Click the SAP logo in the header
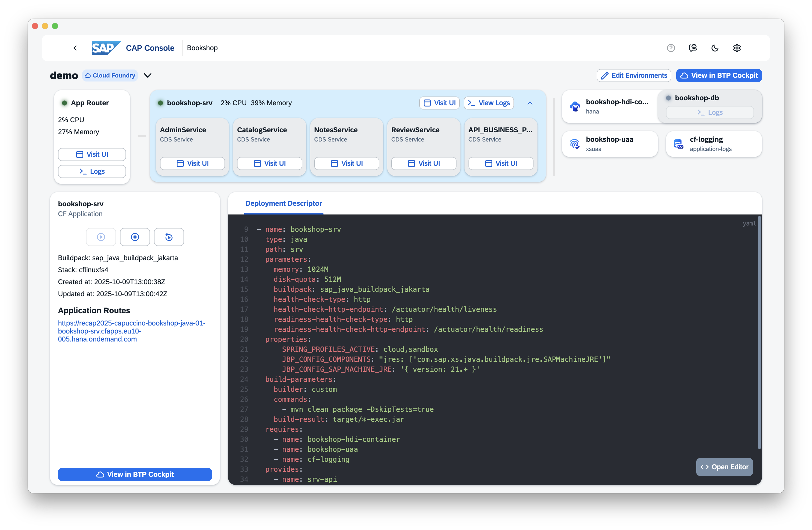The height and width of the screenshot is (530, 812). click(105, 48)
